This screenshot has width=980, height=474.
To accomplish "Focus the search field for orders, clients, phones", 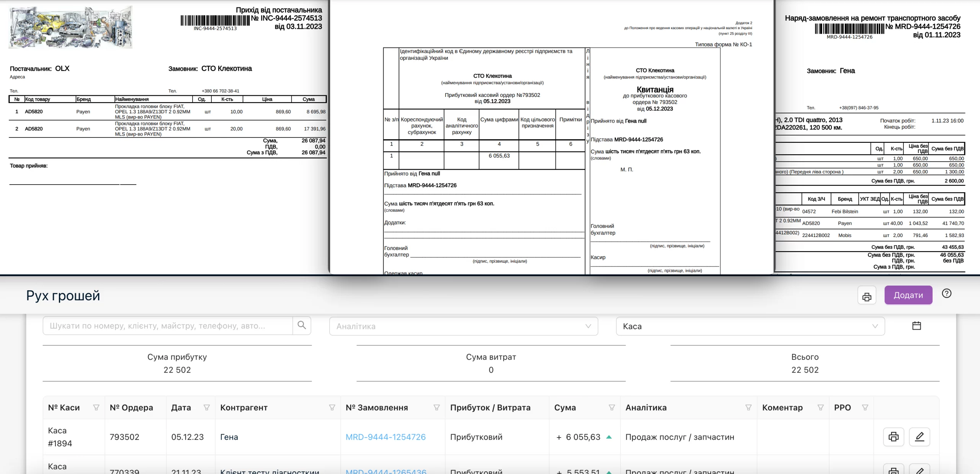I will coord(168,326).
